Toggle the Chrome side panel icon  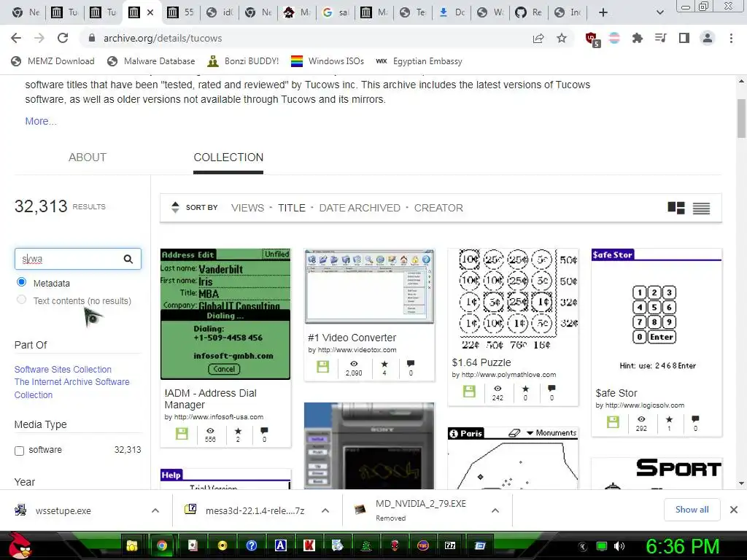(684, 38)
